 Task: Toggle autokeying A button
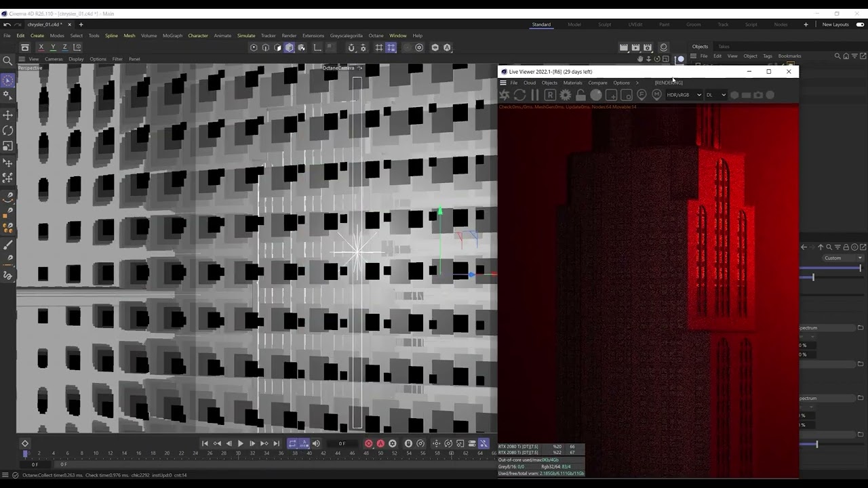(x=380, y=444)
